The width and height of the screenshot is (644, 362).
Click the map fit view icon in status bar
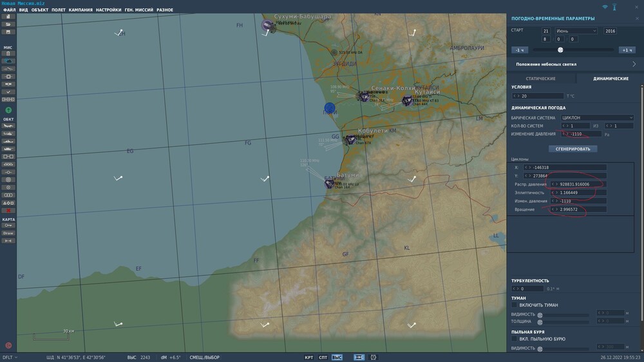(359, 357)
